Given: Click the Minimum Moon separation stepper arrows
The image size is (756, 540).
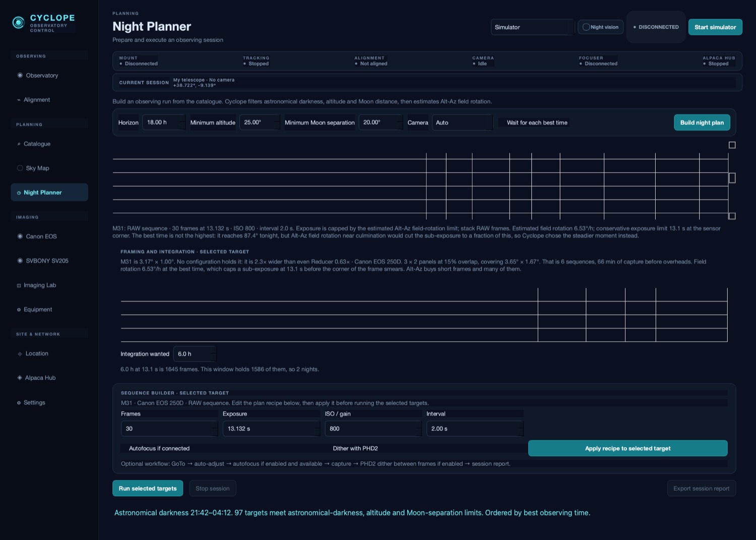Looking at the screenshot, I should [x=400, y=123].
